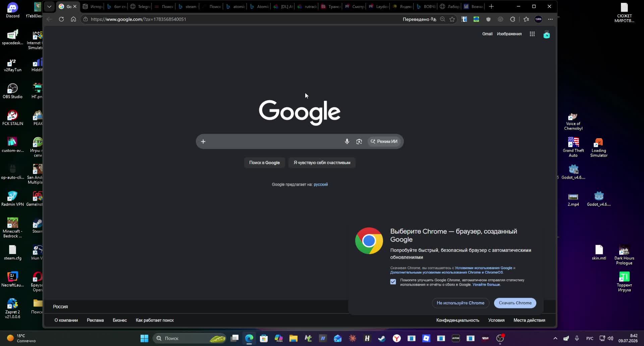644x346 pixels.
Task: Click the taskbar Поиск search box
Action: 190,338
